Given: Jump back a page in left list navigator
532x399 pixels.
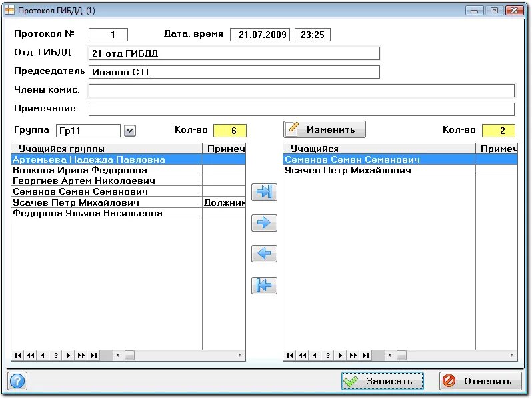Looking at the screenshot, I should click(31, 355).
